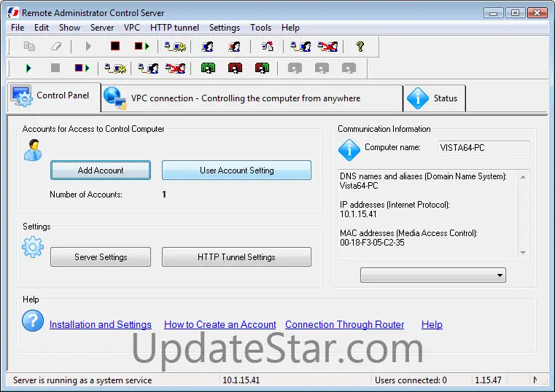
Task: Click the black square Stop server icon
Action: coord(115,47)
